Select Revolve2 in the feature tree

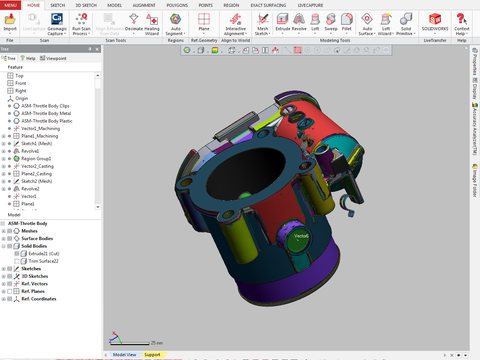pyautogui.click(x=30, y=189)
